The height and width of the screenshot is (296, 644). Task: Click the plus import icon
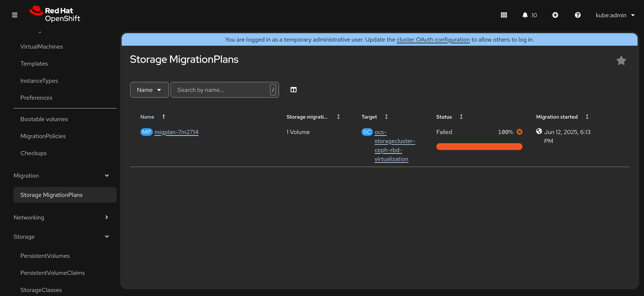tap(555, 15)
